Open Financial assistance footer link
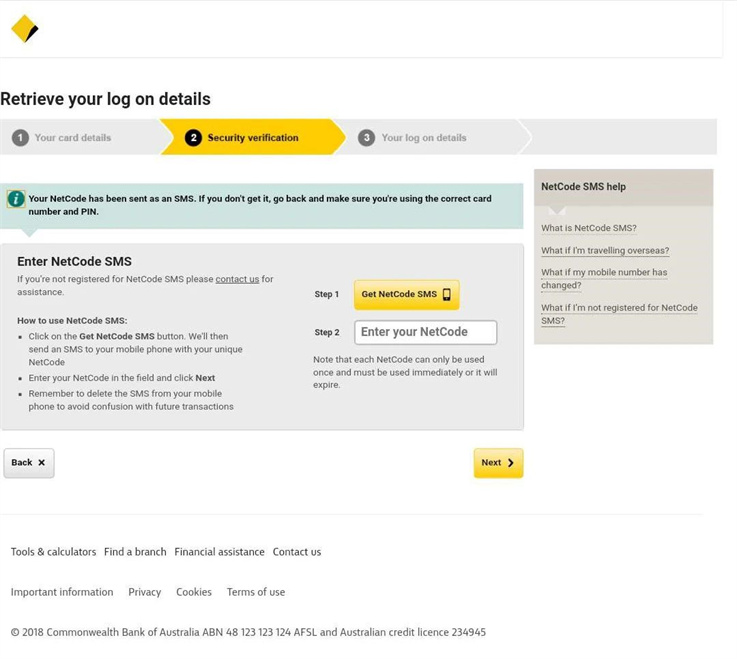737x659 pixels. (220, 552)
